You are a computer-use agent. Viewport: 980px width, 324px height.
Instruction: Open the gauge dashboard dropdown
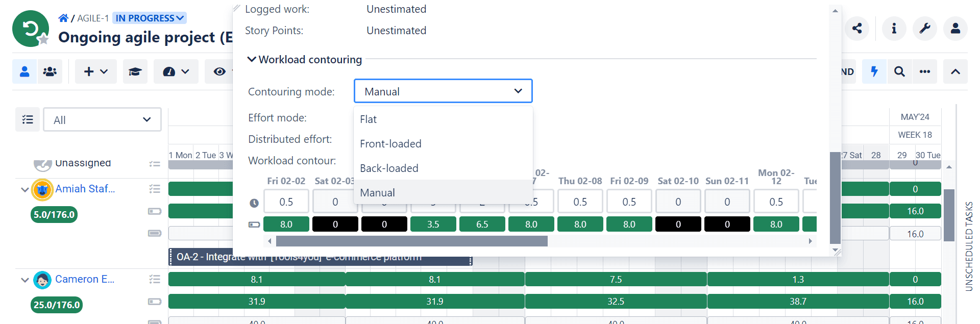coord(176,71)
